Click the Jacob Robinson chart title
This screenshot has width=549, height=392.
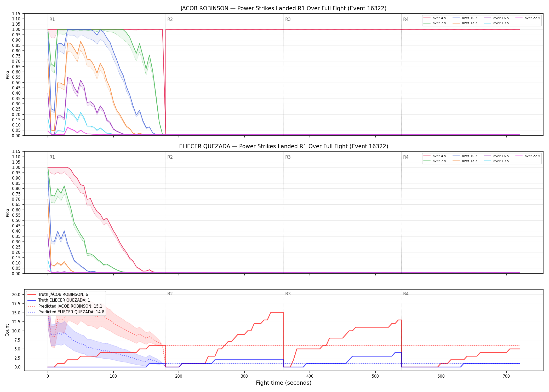point(284,8)
